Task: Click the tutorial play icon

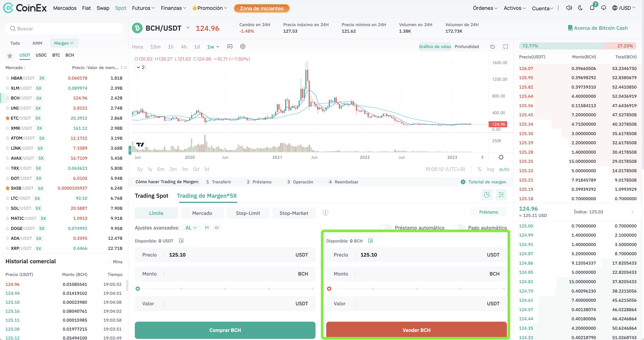Action: pyautogui.click(x=463, y=182)
